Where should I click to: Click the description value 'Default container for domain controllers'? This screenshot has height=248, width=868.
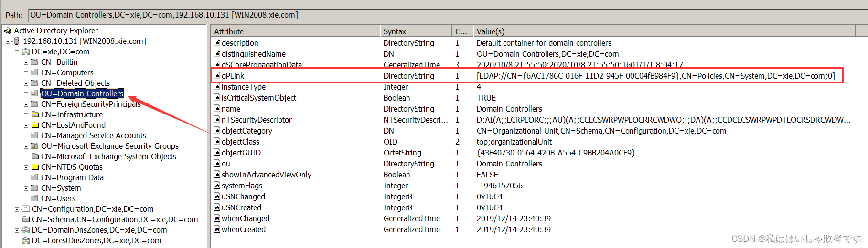point(544,43)
